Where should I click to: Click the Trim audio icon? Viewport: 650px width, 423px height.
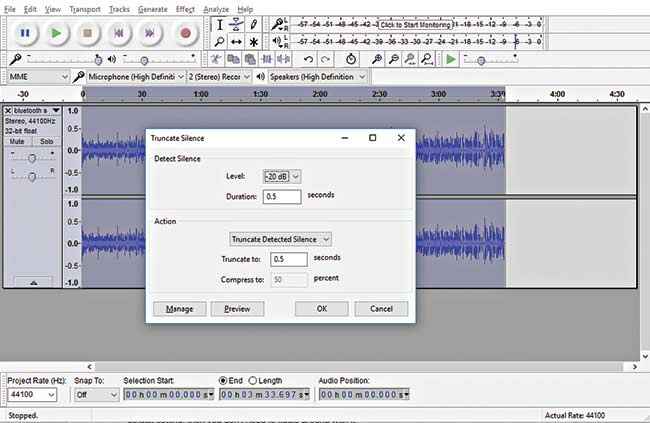coord(267,59)
